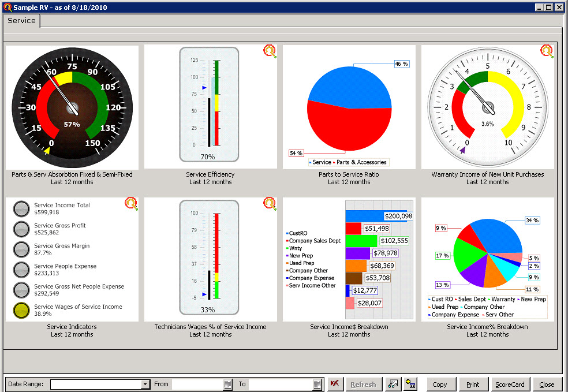Open the To date calendar picker
Image resolution: width=568 pixels, height=392 pixels.
pos(316,384)
